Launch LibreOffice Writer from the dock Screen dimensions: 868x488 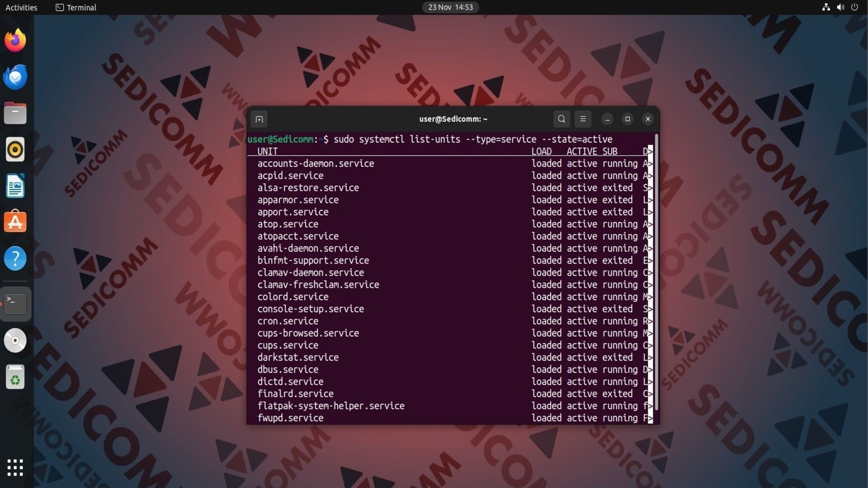tap(15, 186)
